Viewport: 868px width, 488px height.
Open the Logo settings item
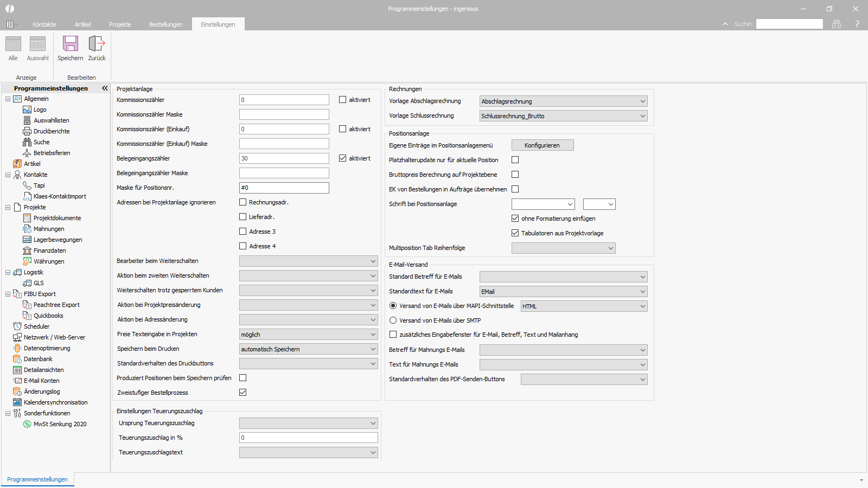tap(40, 110)
